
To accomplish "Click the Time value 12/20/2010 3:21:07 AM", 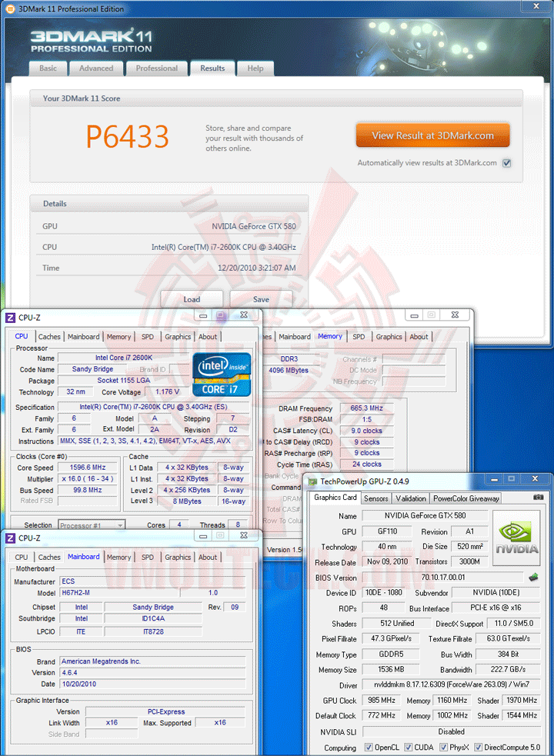I will tap(257, 268).
